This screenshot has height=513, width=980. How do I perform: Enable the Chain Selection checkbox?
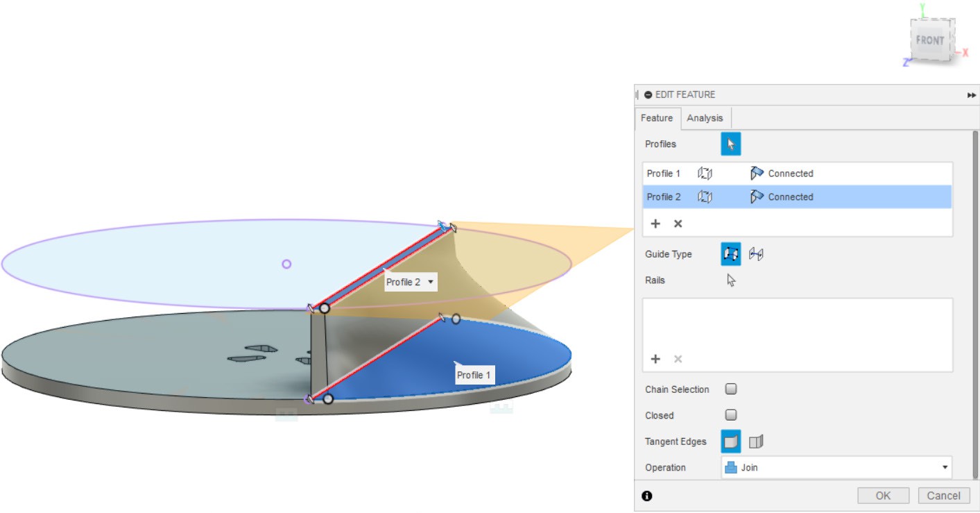(731, 389)
